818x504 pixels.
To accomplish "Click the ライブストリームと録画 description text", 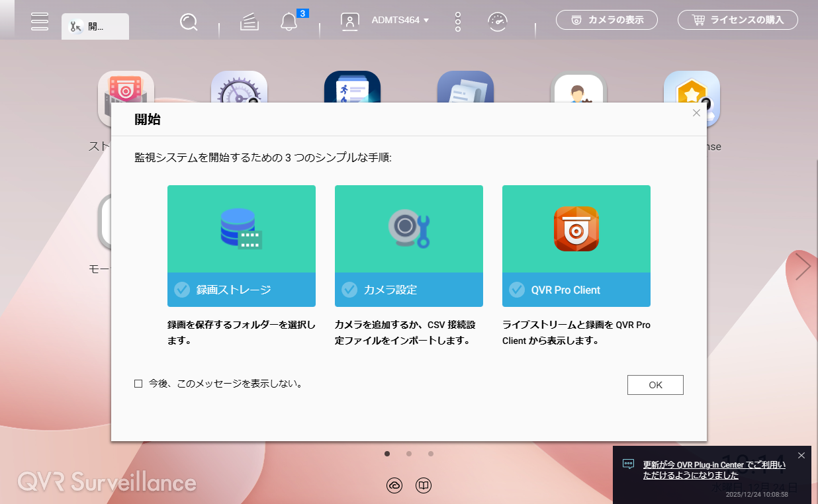I will pos(576,333).
